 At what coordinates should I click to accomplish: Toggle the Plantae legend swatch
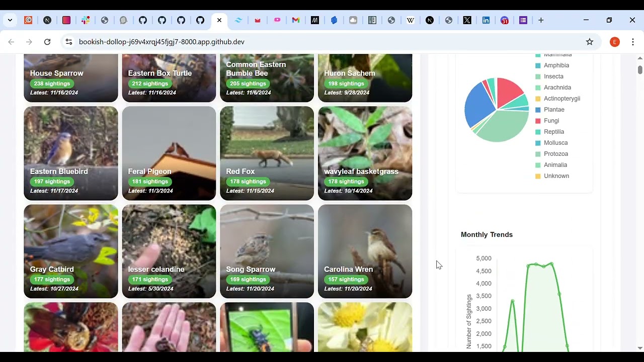(x=538, y=110)
